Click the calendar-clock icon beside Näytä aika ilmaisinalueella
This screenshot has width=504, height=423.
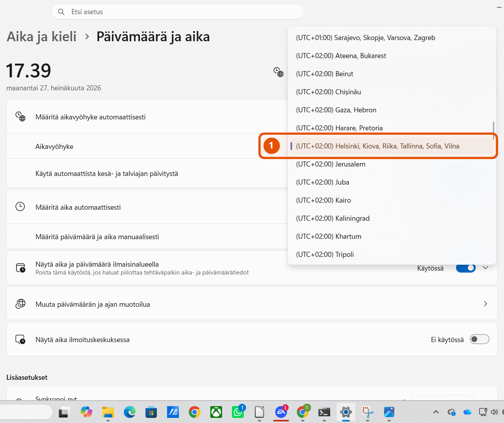coord(20,268)
